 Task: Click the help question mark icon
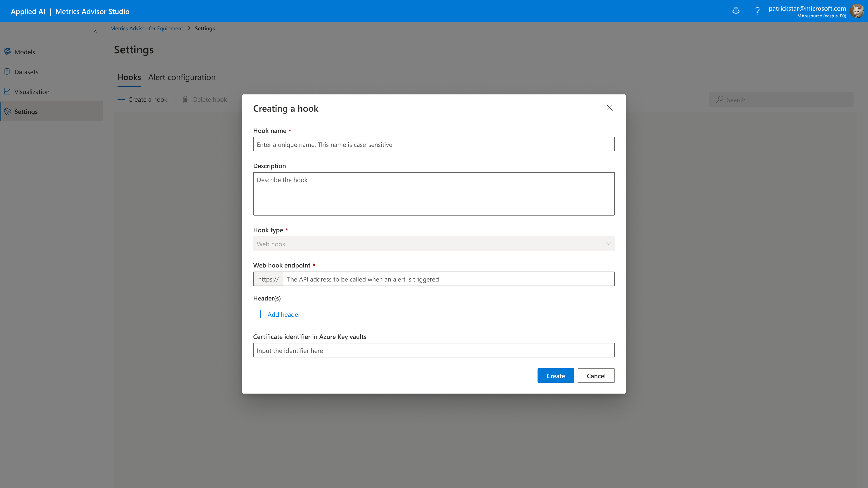(x=757, y=11)
